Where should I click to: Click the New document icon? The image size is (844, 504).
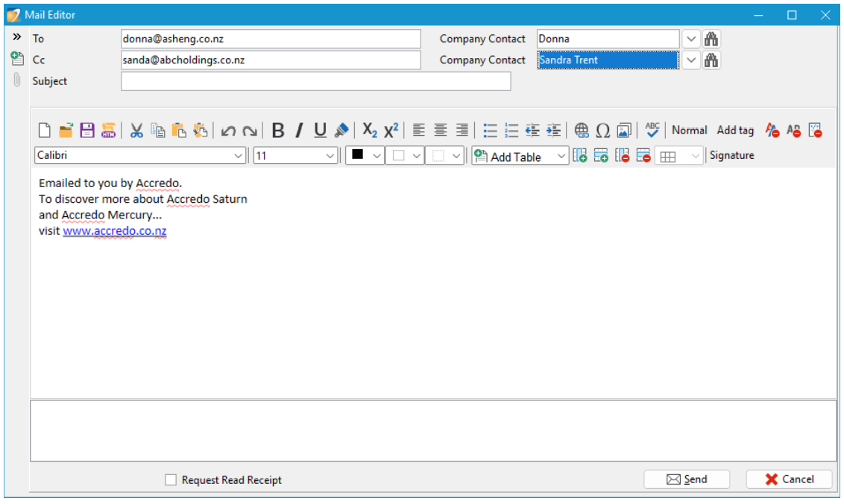(x=45, y=130)
